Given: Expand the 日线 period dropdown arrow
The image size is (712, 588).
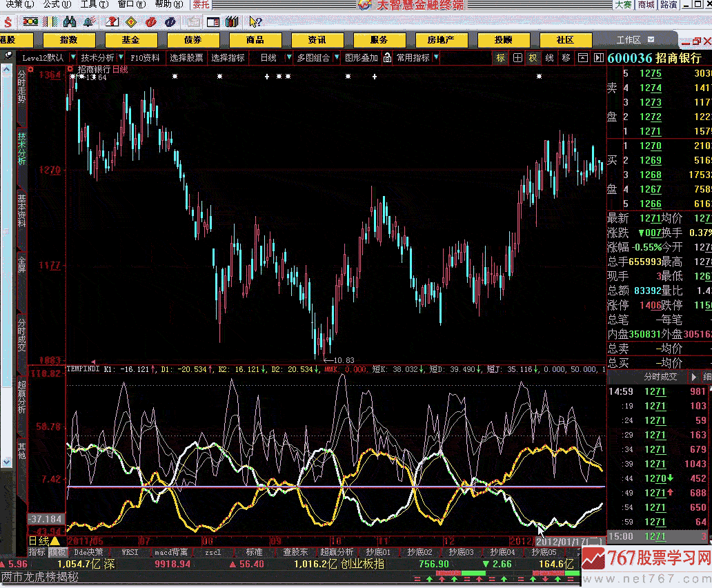Looking at the screenshot, I should [x=289, y=57].
